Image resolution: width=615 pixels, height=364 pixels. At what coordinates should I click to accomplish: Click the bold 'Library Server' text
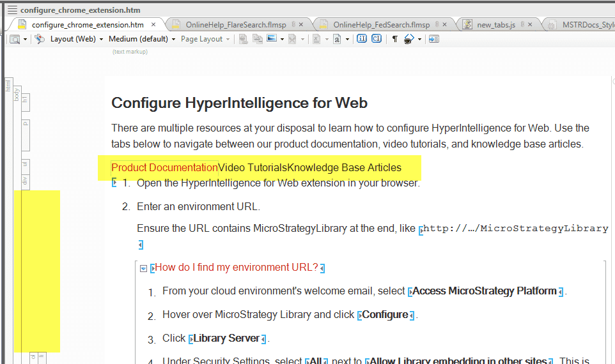click(x=226, y=338)
